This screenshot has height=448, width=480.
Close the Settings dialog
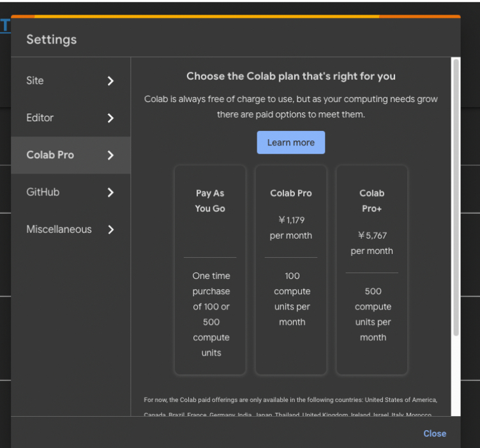point(435,433)
